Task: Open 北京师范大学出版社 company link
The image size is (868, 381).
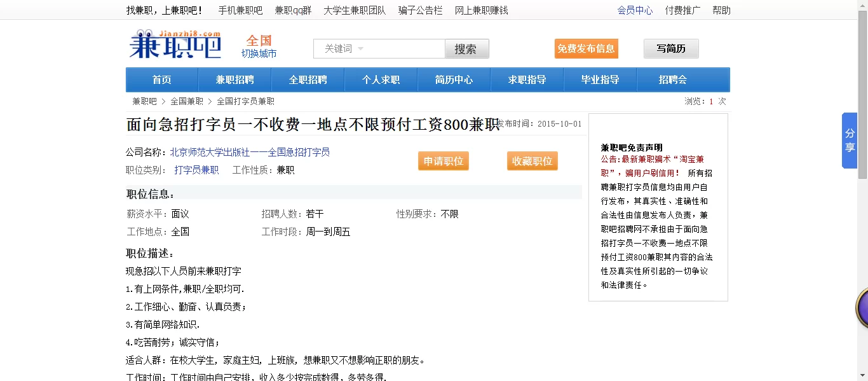Action: click(249, 152)
